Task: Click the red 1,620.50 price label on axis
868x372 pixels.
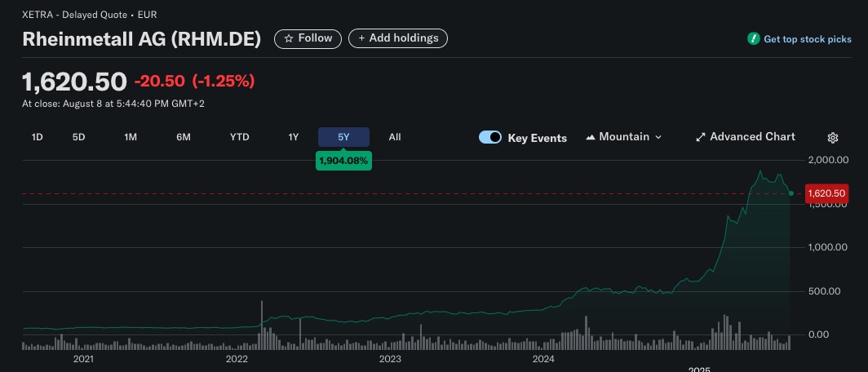Action: tap(826, 193)
